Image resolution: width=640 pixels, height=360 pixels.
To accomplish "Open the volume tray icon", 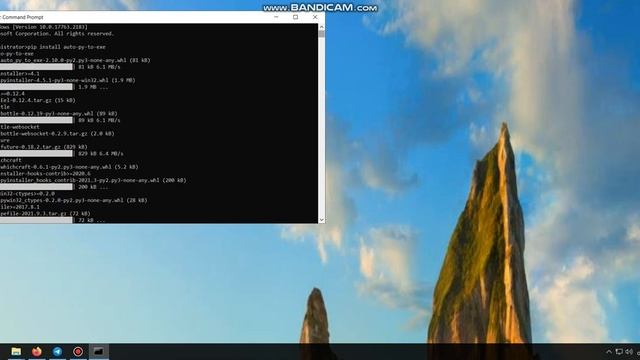I will tap(629, 352).
